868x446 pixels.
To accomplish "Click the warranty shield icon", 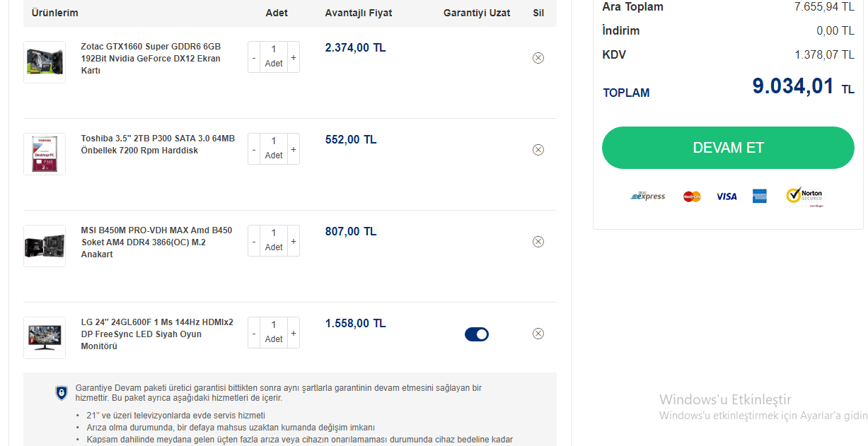I will [62, 393].
